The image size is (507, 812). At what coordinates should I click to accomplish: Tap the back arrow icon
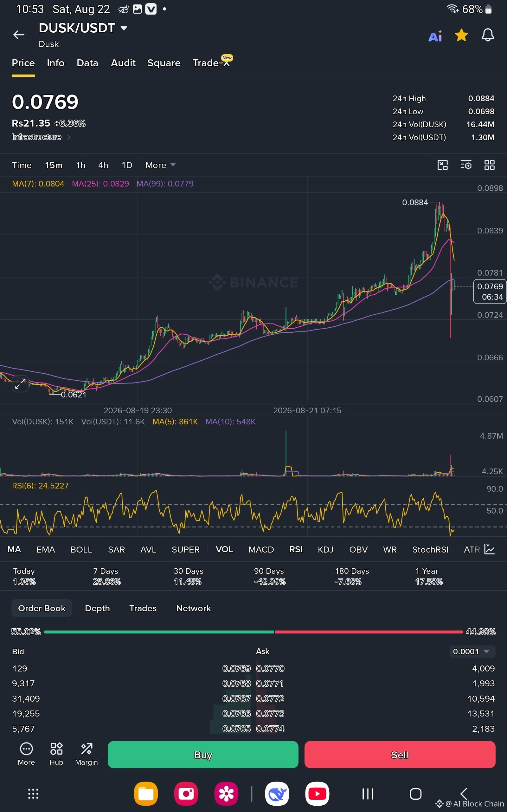point(19,35)
